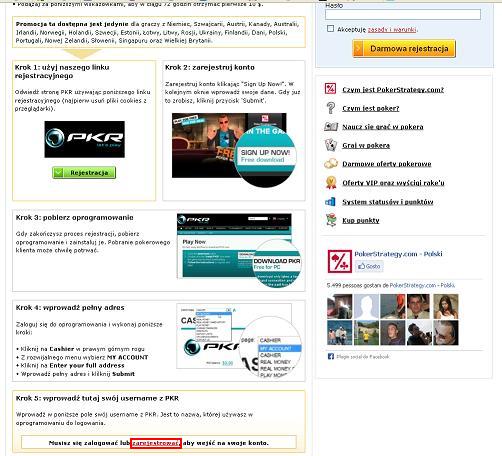The width and height of the screenshot is (502, 456).
Task: Open the 'zasady i warunki' link
Action: coord(392,29)
